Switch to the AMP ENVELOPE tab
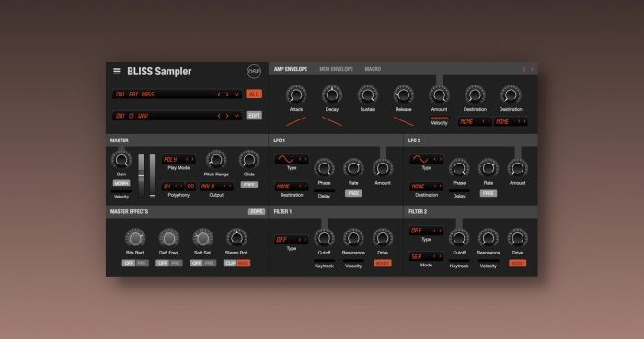 [x=291, y=69]
